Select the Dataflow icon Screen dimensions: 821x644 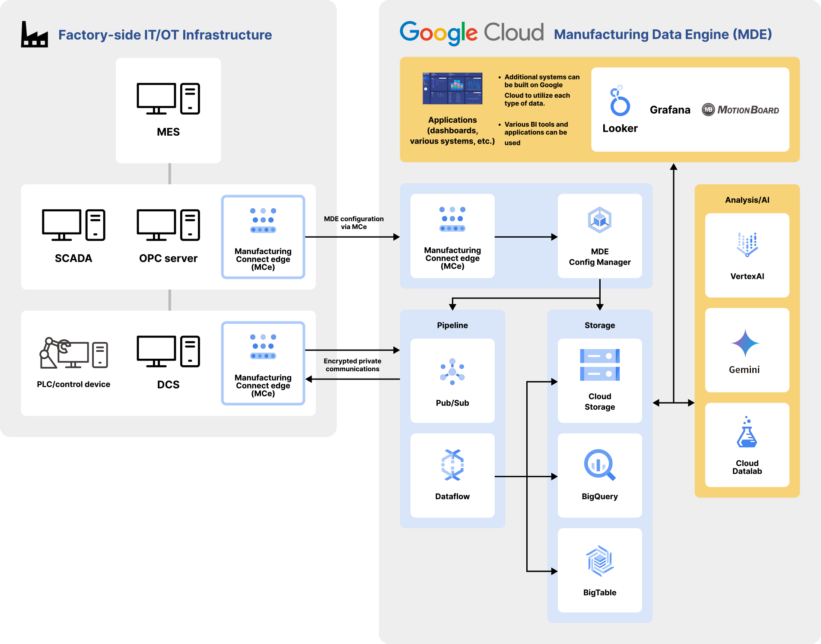pos(452,465)
